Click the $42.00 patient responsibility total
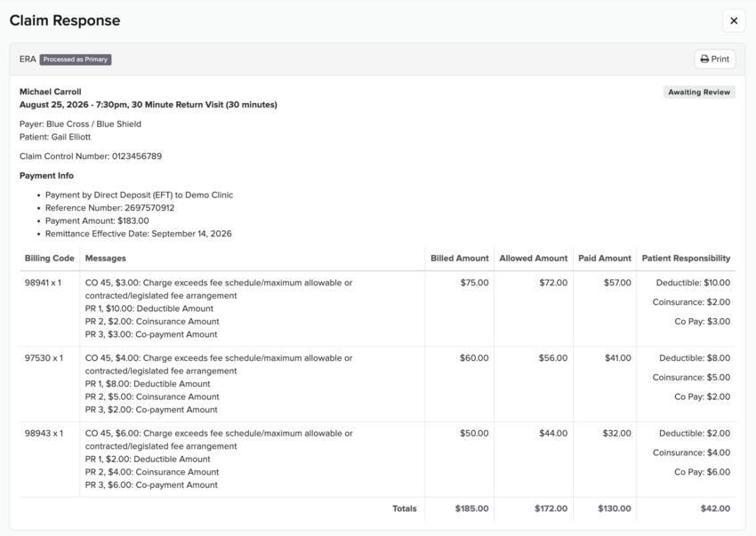This screenshot has width=756, height=536. (x=715, y=508)
